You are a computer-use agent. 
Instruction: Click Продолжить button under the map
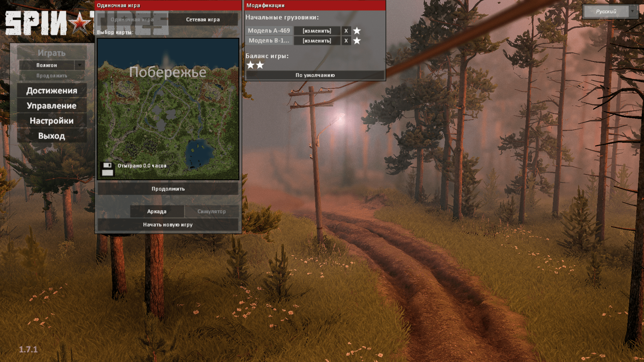point(168,189)
